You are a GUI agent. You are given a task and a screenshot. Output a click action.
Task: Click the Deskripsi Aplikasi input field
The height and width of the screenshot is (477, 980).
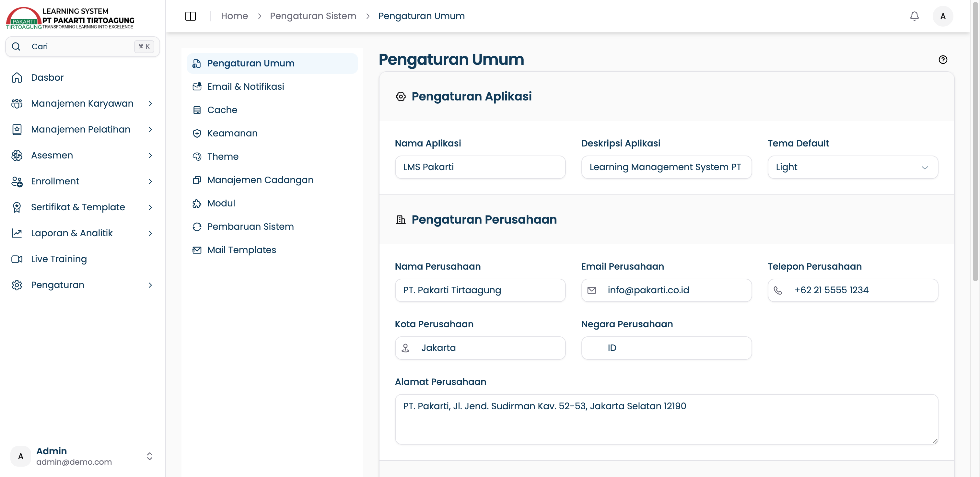[666, 167]
